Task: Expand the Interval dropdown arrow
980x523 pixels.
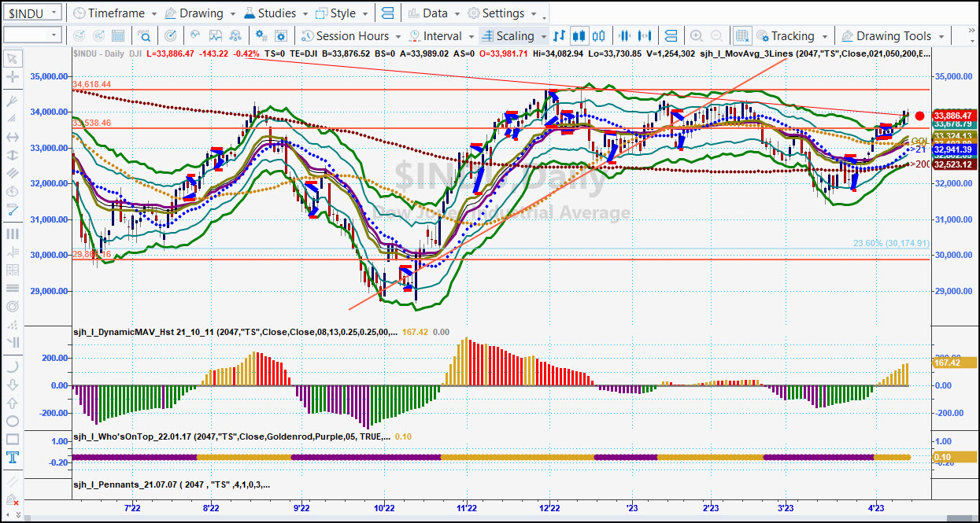Action: pyautogui.click(x=471, y=36)
